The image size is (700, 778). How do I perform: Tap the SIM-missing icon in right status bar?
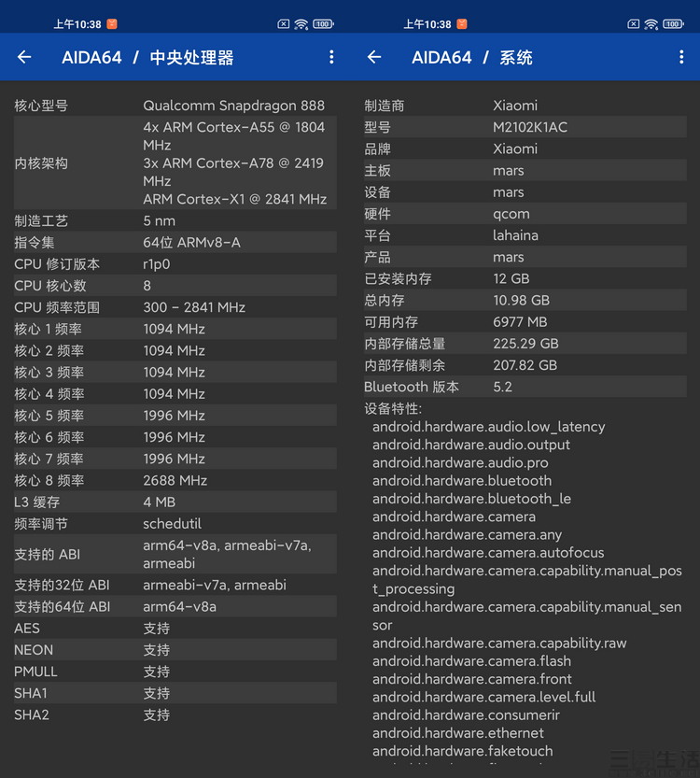tap(634, 24)
